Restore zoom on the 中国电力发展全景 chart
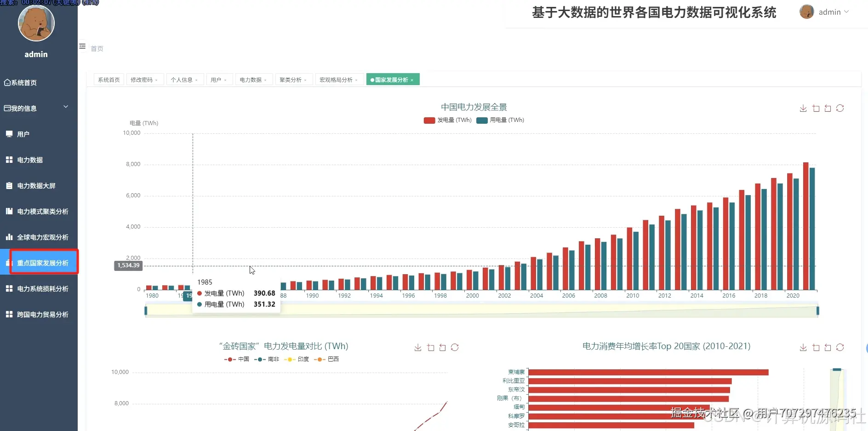The height and width of the screenshot is (431, 868). click(x=828, y=109)
